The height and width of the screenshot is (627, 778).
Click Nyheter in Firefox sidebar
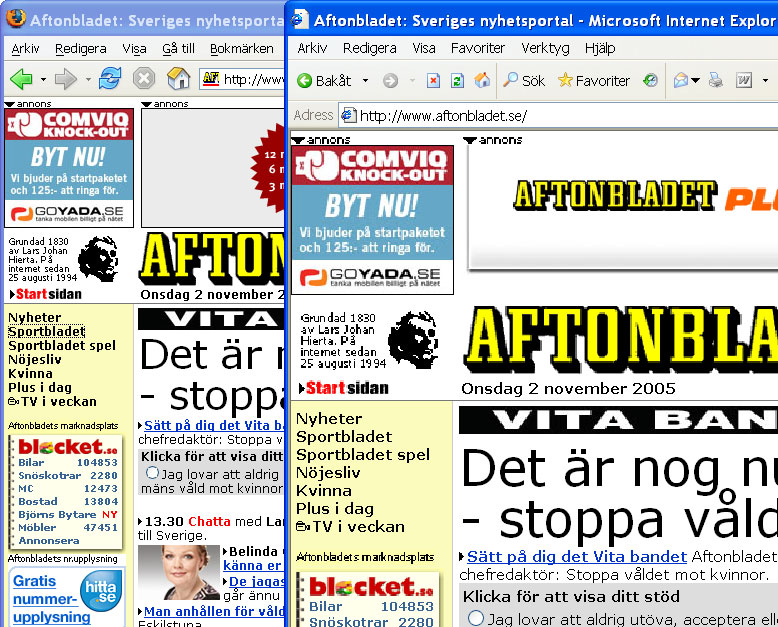pyautogui.click(x=35, y=317)
